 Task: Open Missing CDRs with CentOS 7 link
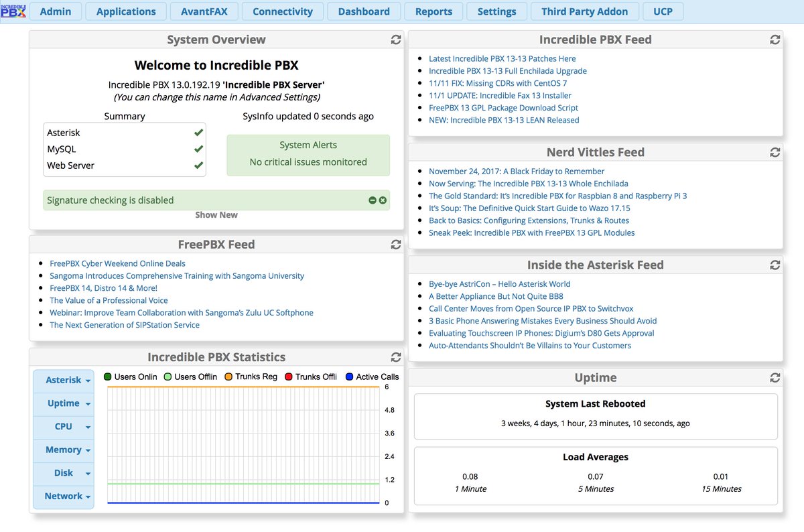point(498,83)
